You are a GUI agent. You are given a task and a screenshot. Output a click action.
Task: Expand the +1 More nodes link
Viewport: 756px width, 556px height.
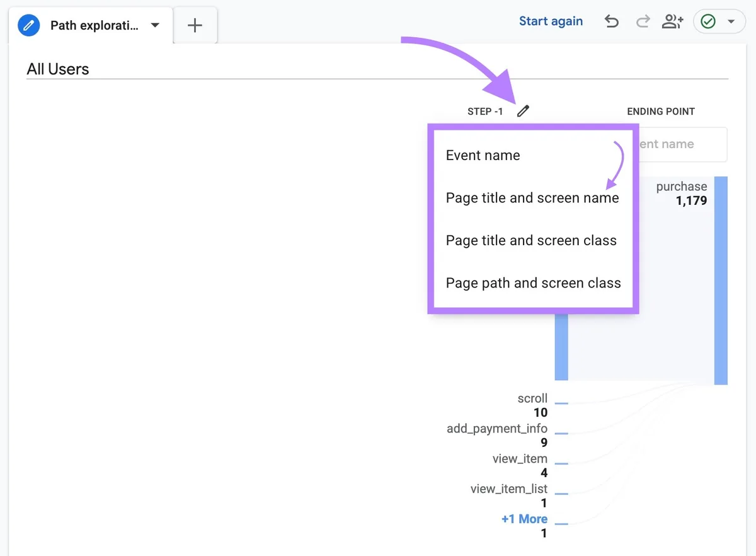click(524, 519)
